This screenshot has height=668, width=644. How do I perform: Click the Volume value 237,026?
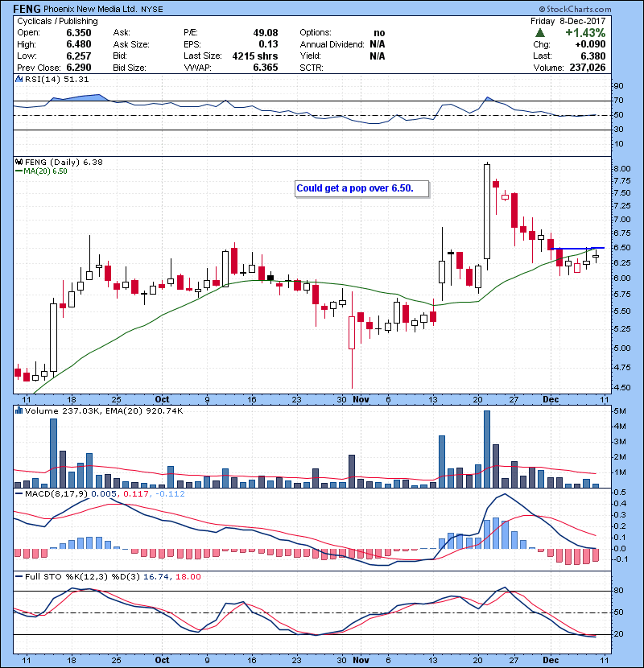click(x=588, y=68)
